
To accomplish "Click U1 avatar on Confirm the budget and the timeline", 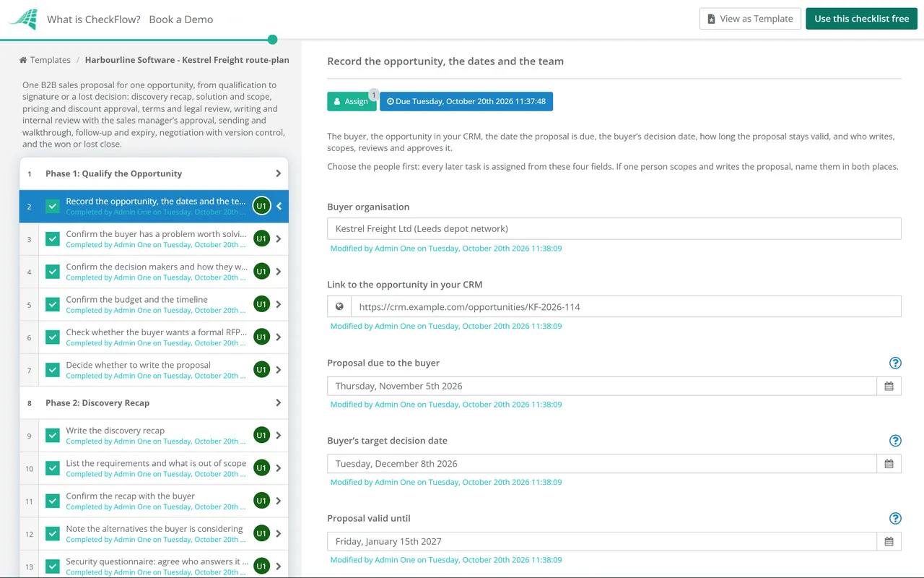I will click(x=261, y=304).
